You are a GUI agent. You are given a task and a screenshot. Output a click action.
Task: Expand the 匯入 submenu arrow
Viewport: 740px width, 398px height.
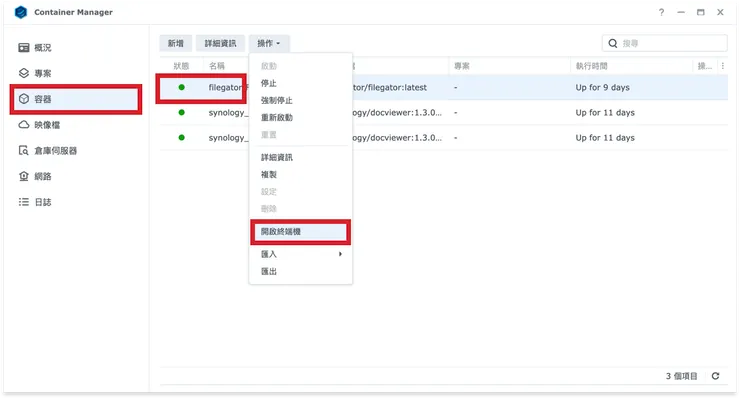(340, 254)
